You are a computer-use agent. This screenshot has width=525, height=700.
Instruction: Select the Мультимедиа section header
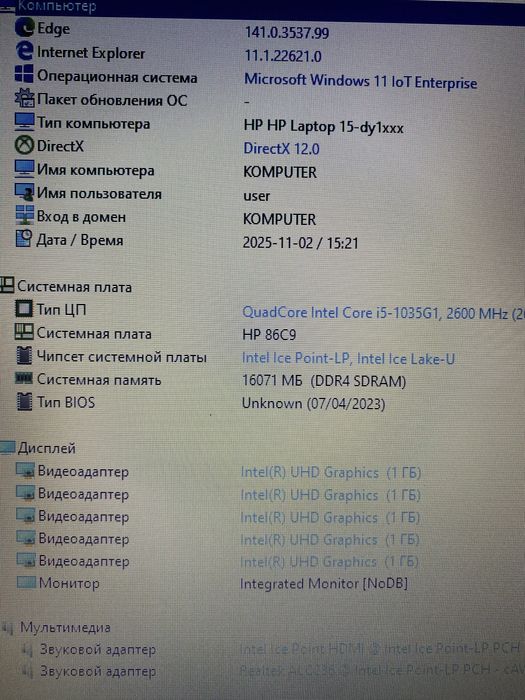[x=65, y=627]
